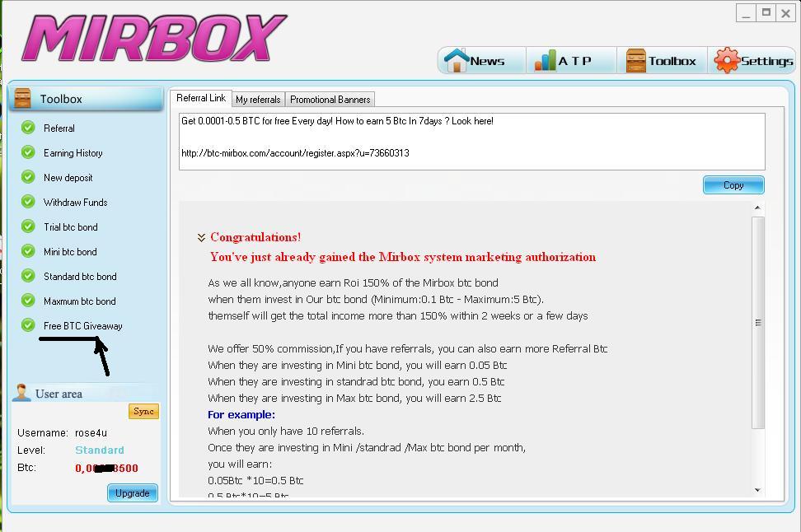The image size is (801, 532).
Task: Select Maxmum btc bond
Action: [80, 301]
